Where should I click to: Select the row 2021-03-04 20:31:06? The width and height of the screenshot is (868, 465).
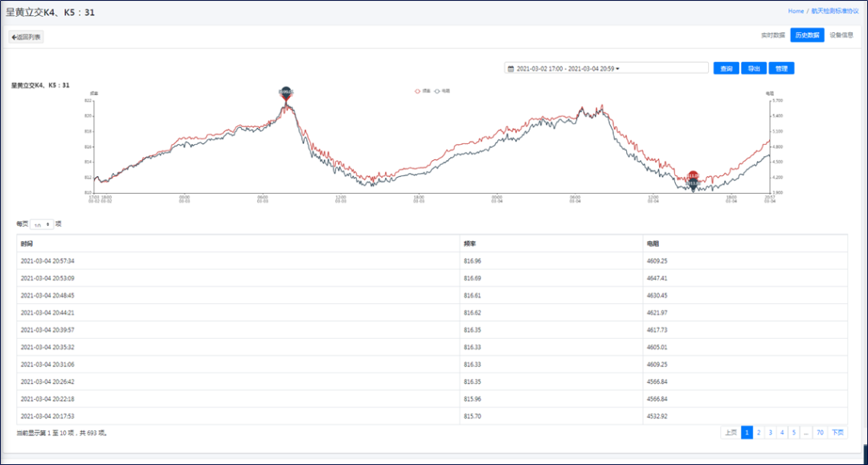point(432,364)
